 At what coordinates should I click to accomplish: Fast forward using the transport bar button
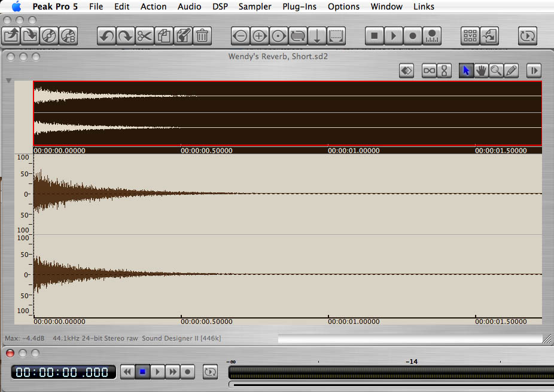[x=173, y=372]
